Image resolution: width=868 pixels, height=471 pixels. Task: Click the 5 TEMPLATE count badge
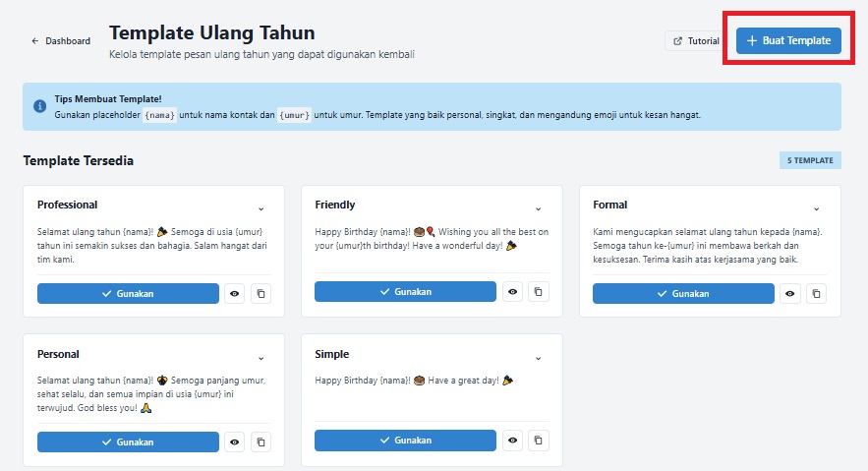(810, 160)
